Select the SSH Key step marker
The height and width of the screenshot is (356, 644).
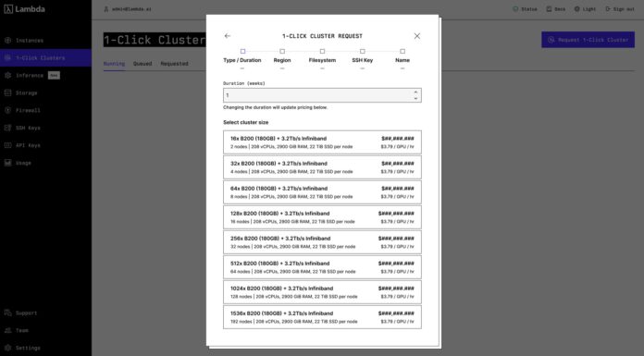tap(363, 52)
